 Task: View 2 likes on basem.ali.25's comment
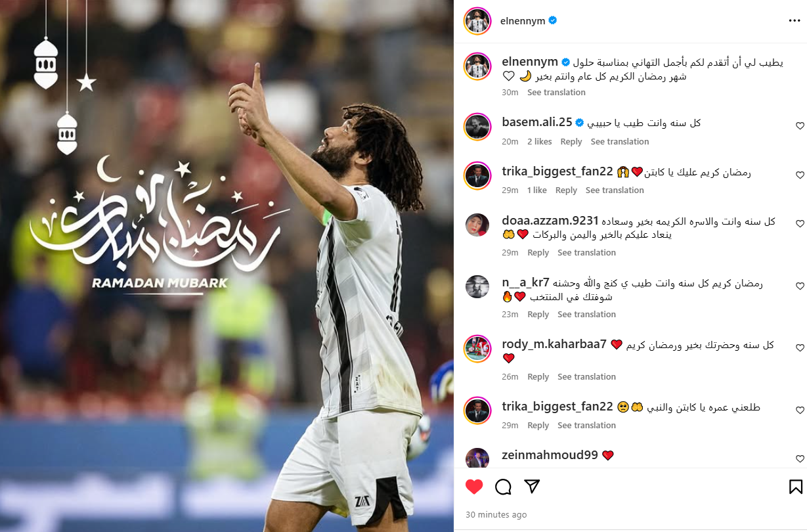click(x=540, y=142)
